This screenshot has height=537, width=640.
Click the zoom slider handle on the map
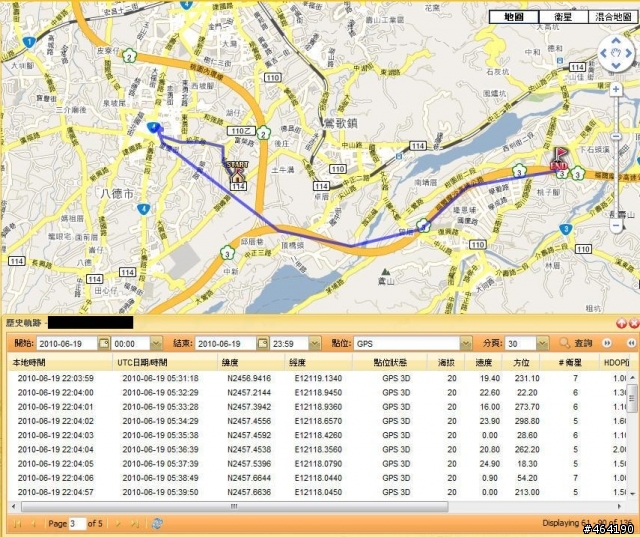click(616, 136)
